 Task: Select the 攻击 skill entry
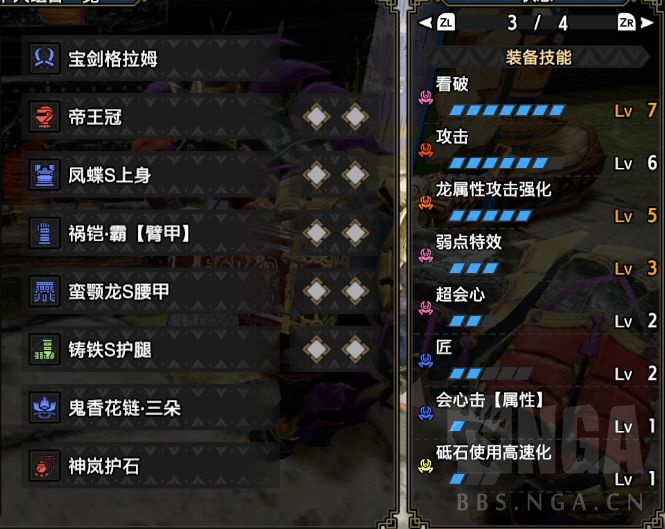click(537, 150)
